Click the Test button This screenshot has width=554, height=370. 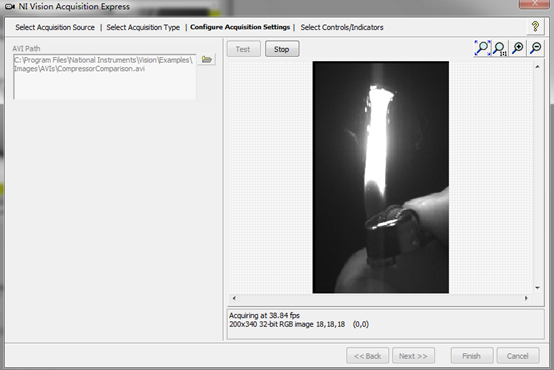pyautogui.click(x=243, y=49)
